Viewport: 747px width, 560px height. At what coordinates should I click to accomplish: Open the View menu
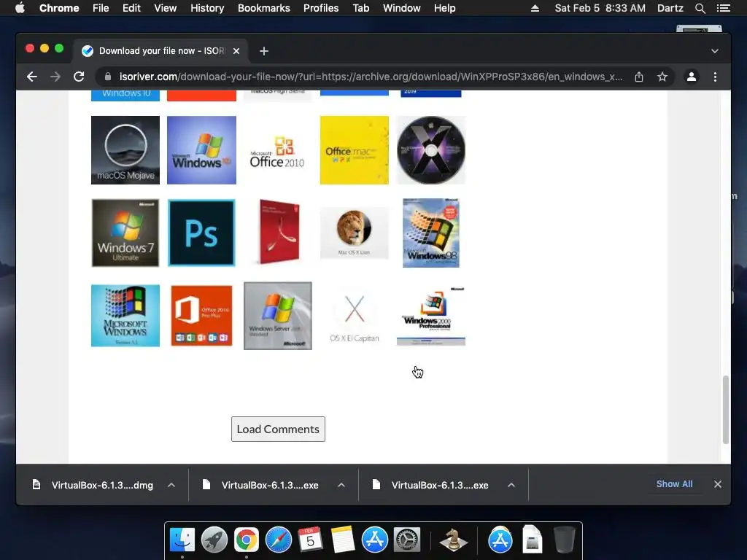click(166, 7)
